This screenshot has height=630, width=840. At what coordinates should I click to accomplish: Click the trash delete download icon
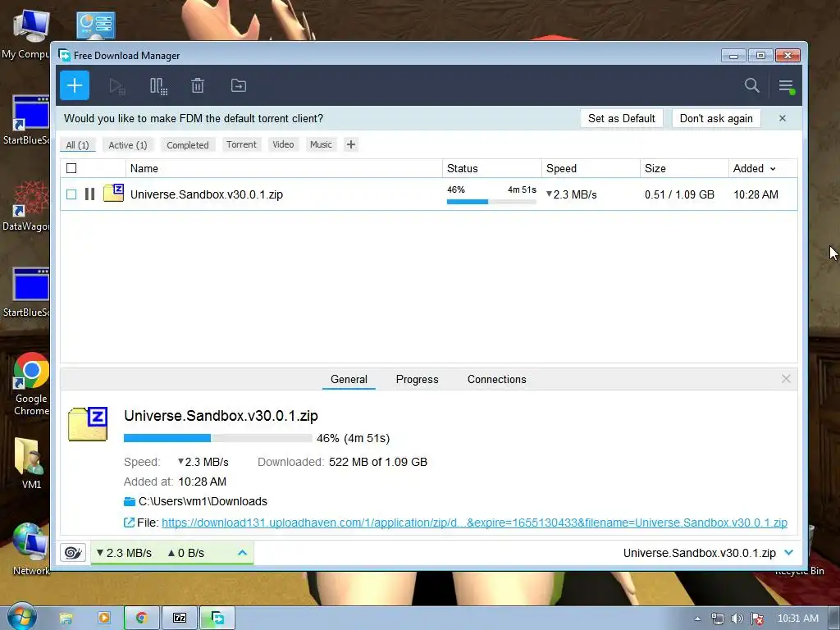198,85
